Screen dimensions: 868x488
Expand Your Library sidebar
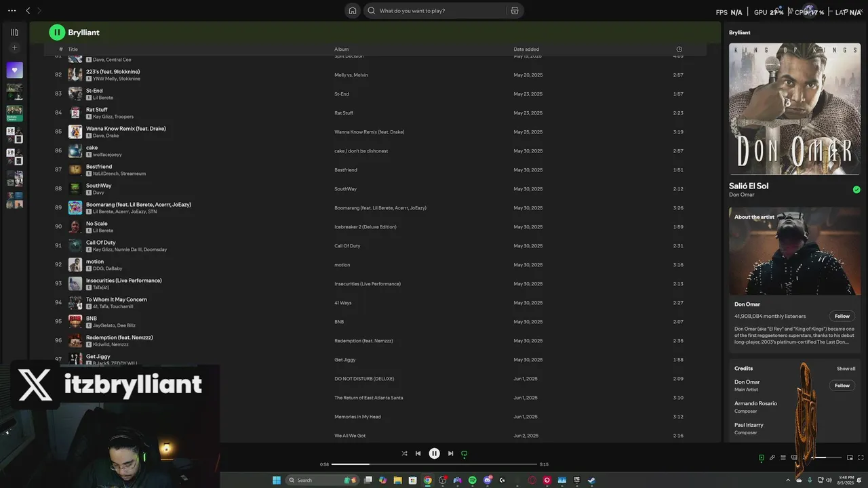coord(15,32)
